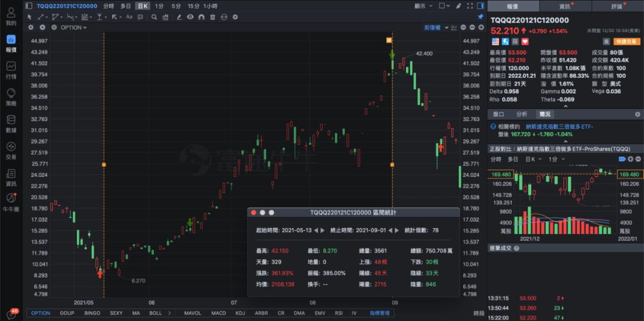Open 行情 markets in sidebar
The image size is (644, 321).
(11, 70)
